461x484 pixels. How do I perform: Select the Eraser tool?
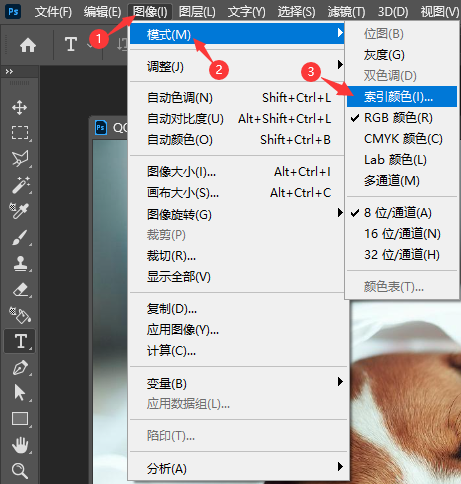(21, 289)
